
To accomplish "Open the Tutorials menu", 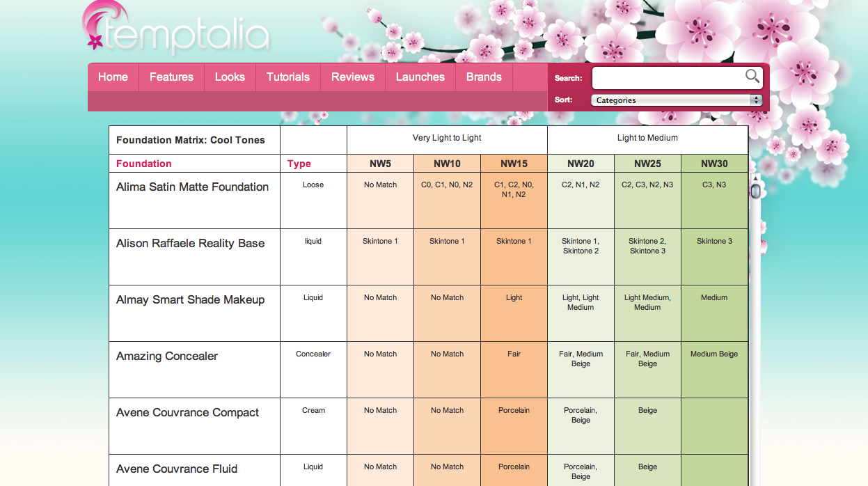I will [288, 77].
